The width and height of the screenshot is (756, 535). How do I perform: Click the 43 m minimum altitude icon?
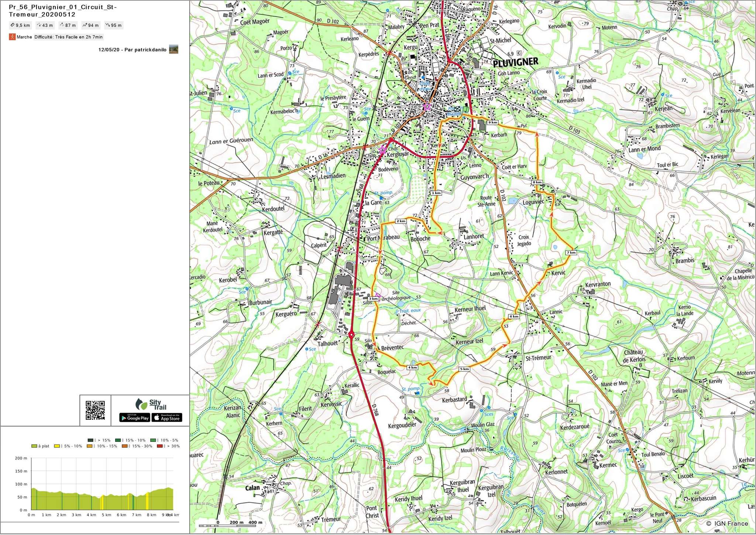[x=39, y=25]
